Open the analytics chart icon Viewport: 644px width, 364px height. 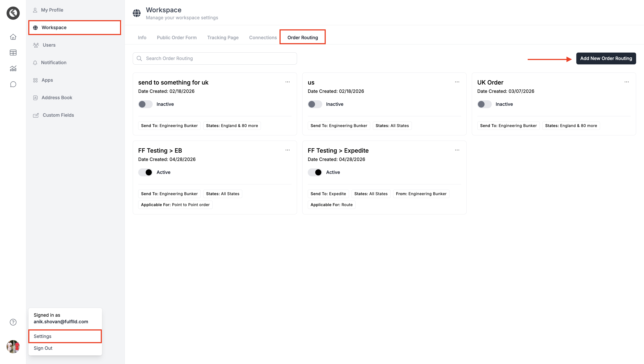pos(13,68)
